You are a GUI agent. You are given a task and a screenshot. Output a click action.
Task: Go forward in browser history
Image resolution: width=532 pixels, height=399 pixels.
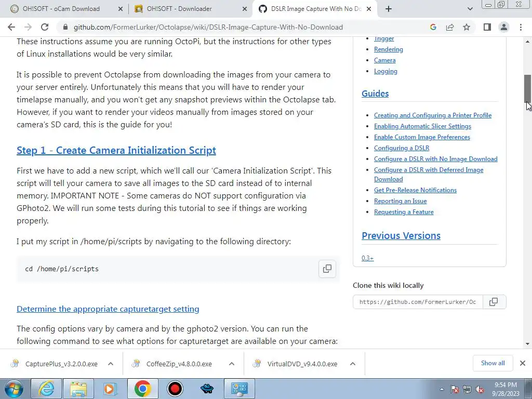coord(28,27)
